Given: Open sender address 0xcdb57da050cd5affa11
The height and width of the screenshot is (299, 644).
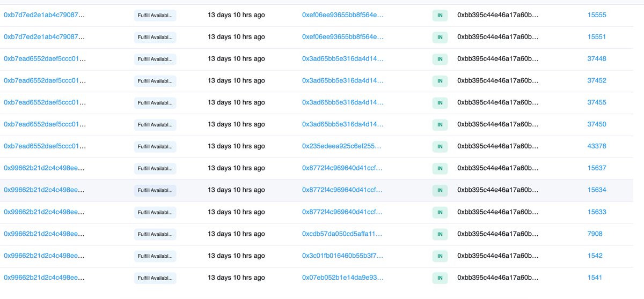Looking at the screenshot, I should 343,234.
